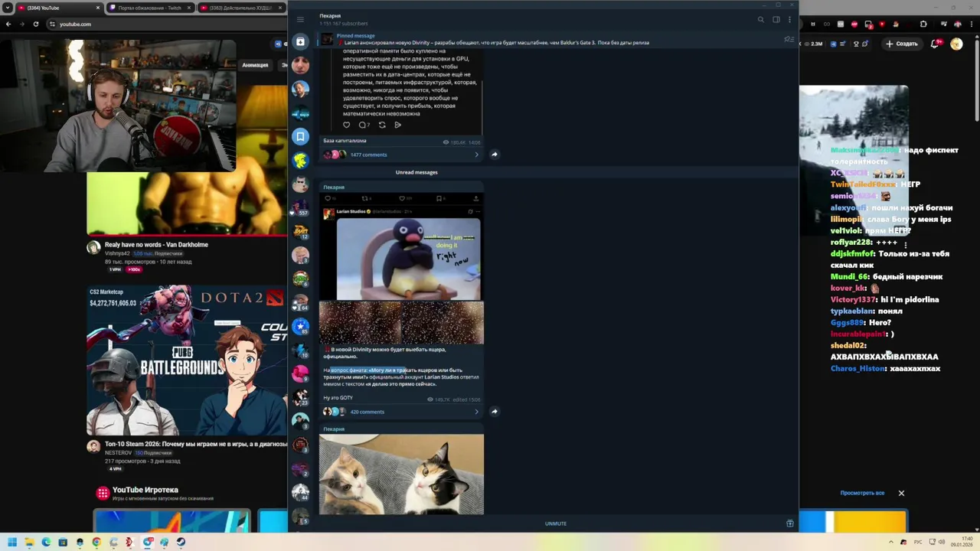Open NESTEROV channel avatar

[x=93, y=446]
